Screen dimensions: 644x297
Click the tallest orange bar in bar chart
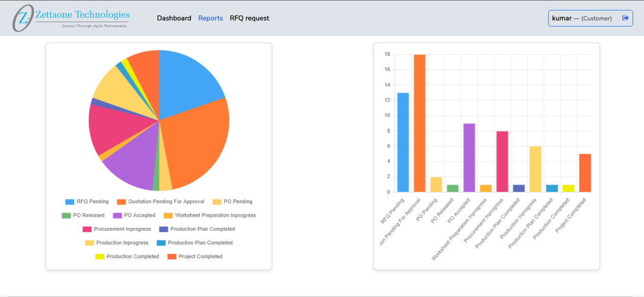pos(420,123)
